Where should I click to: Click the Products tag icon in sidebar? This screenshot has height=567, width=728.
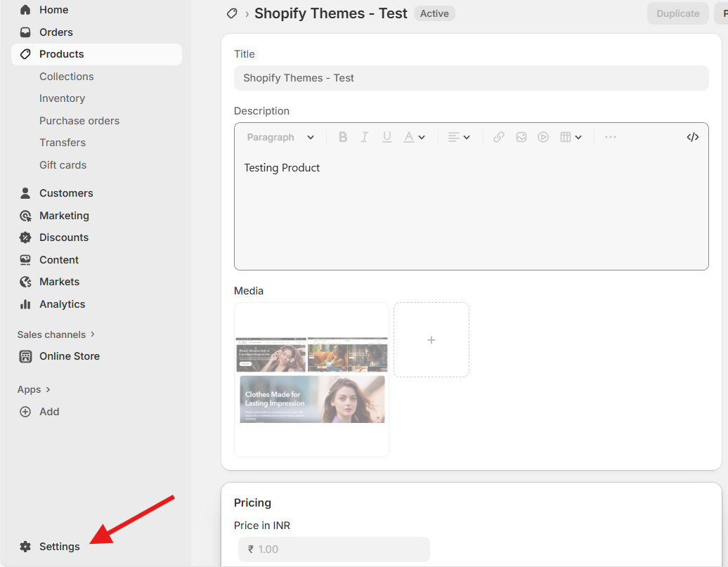click(x=25, y=54)
